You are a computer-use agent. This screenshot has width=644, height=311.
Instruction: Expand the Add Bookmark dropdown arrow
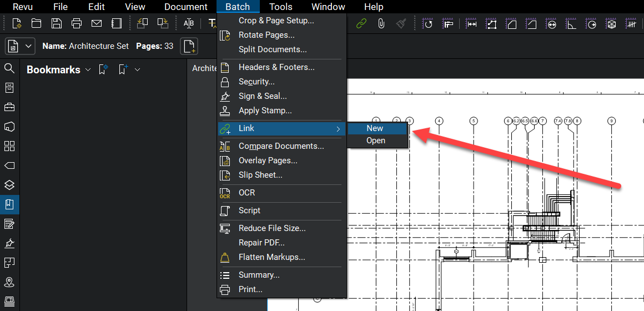click(138, 70)
